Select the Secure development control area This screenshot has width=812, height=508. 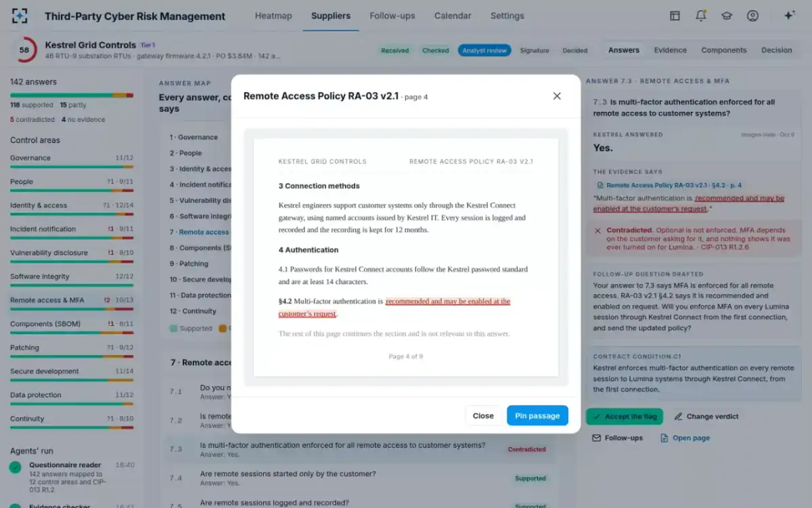coord(72,373)
